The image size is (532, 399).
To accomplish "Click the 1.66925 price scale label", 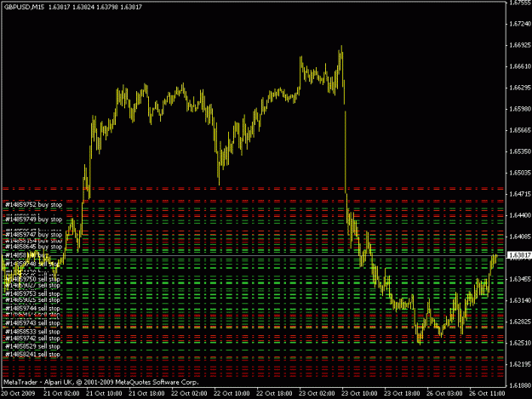I will point(519,45).
